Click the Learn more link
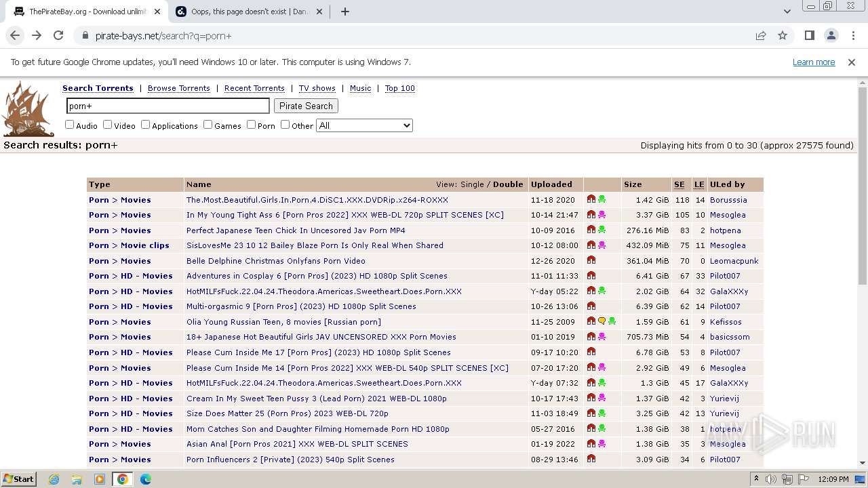The height and width of the screenshot is (488, 868). point(814,62)
